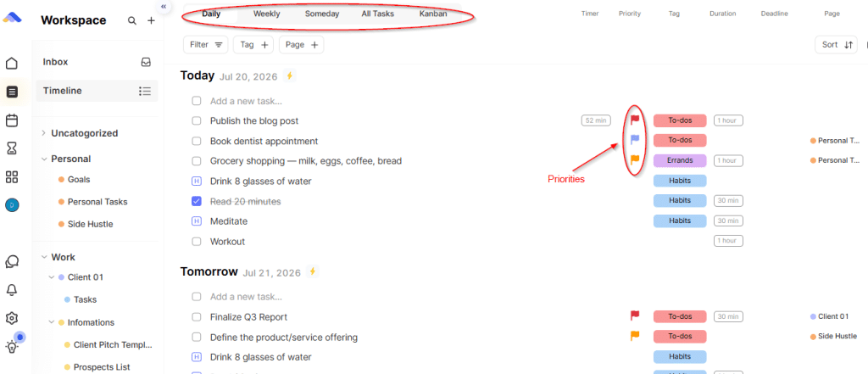Collapse sidebar with double-chevron icon
The width and height of the screenshot is (868, 374).
(164, 6)
